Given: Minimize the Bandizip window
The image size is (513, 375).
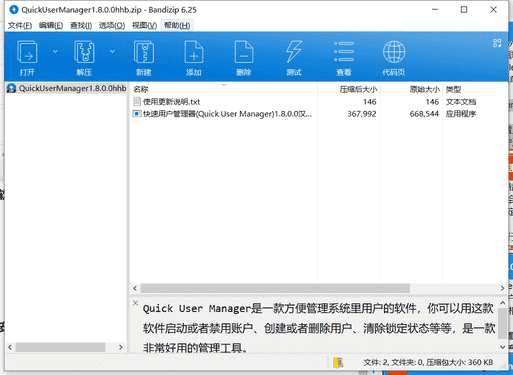Looking at the screenshot, I should click(x=435, y=10).
